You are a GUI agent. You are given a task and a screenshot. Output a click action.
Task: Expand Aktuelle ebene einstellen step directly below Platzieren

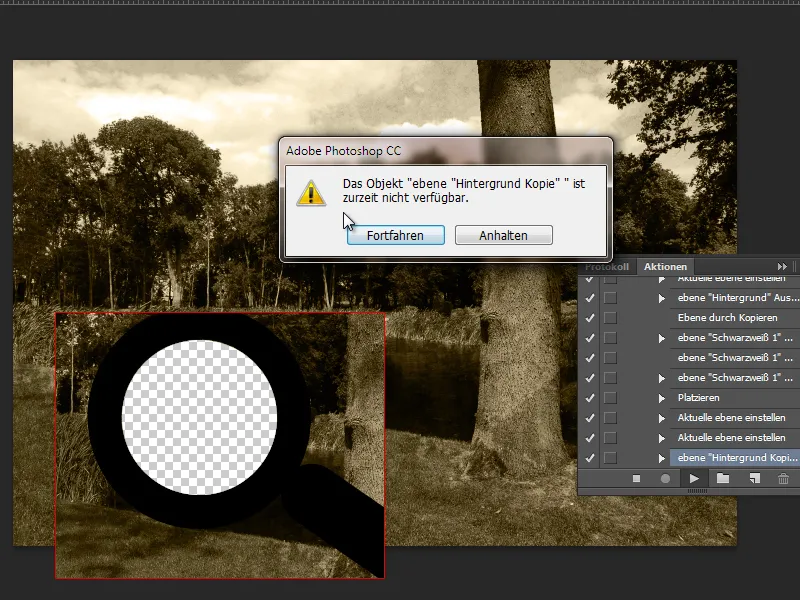pos(662,418)
